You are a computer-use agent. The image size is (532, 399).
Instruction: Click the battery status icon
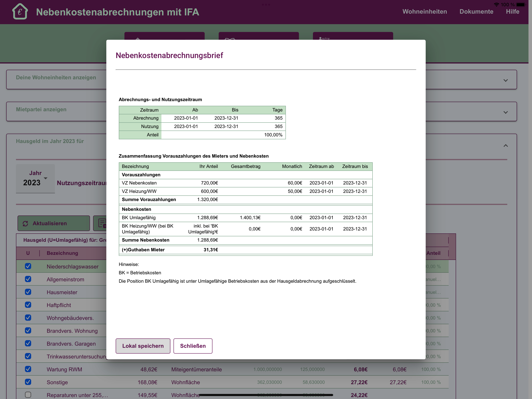click(x=521, y=4)
